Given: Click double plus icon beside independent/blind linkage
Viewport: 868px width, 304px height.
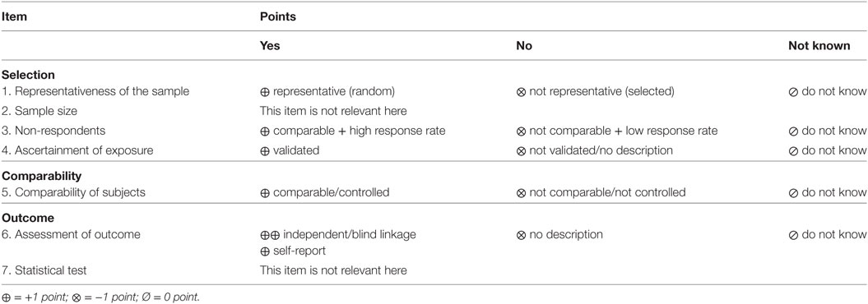Looking at the screenshot, I should click(270, 235).
